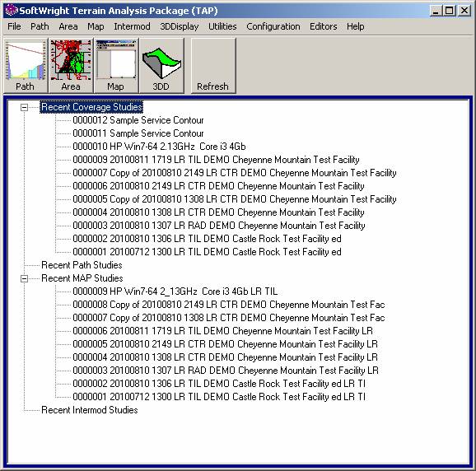Select coverage study 0000010 HP Win7-64
The width and height of the screenshot is (476, 471).
pos(159,147)
